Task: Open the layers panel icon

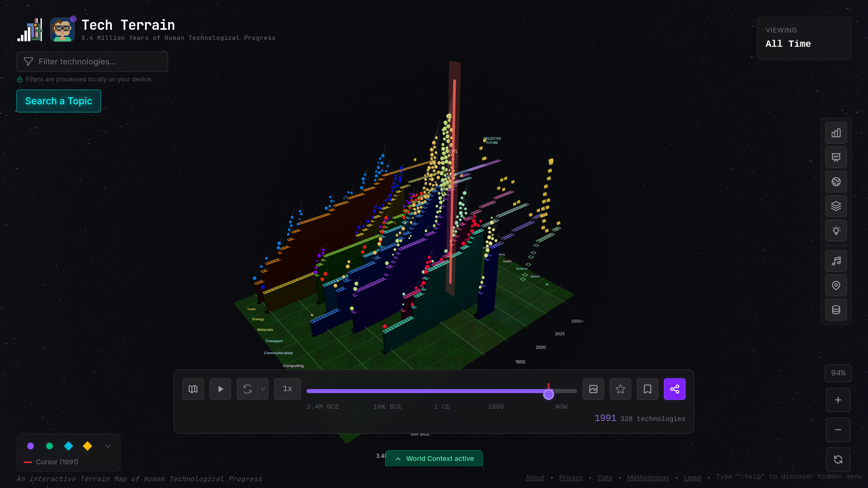Action: coord(835,206)
